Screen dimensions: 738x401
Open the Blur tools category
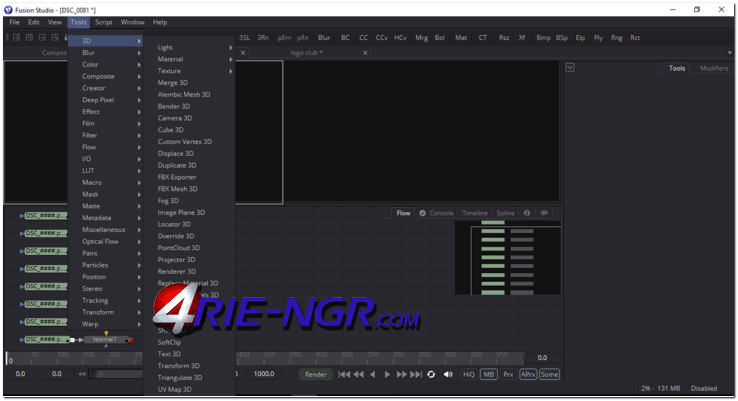(106, 53)
